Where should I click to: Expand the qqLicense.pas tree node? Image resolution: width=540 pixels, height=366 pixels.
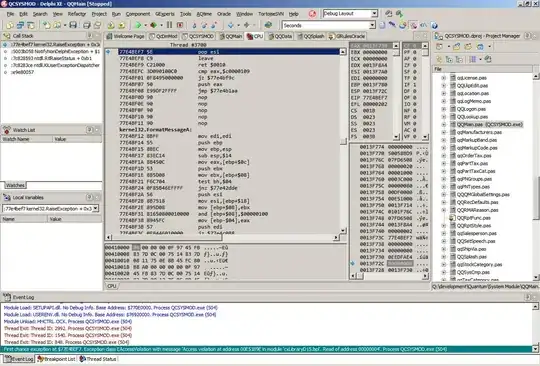(x=444, y=78)
